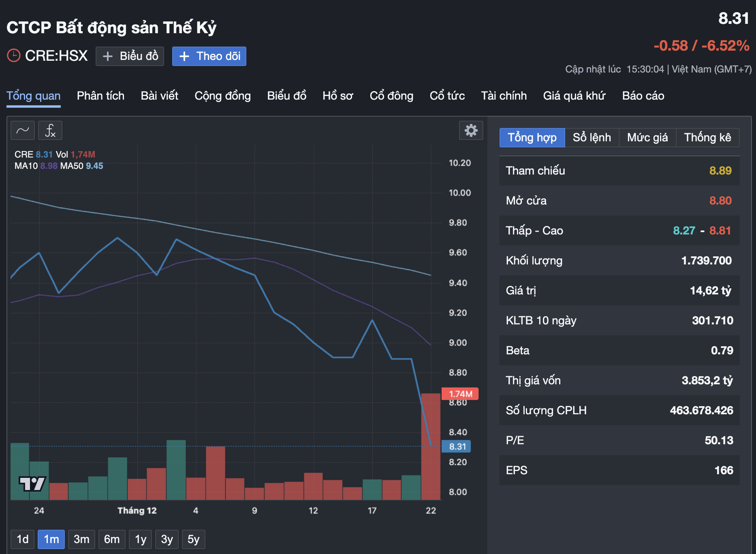Go to the Tài chính tab
The image size is (756, 554).
click(504, 96)
